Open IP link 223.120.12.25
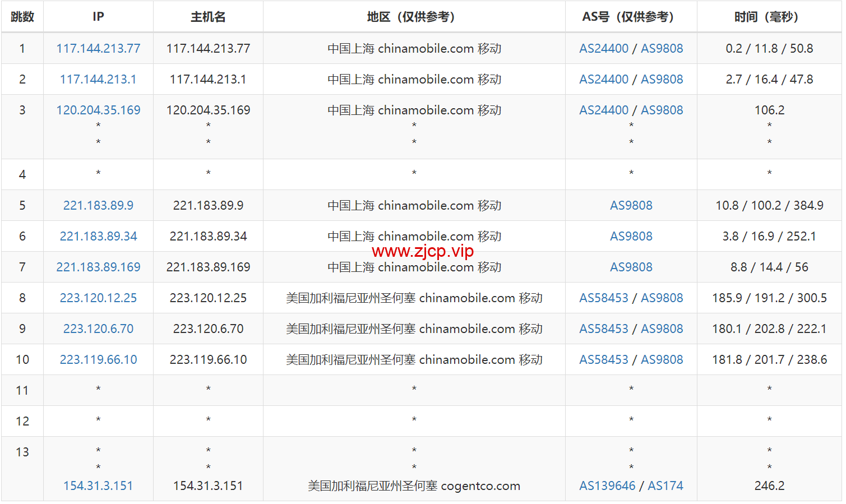The height and width of the screenshot is (504, 846). point(98,298)
